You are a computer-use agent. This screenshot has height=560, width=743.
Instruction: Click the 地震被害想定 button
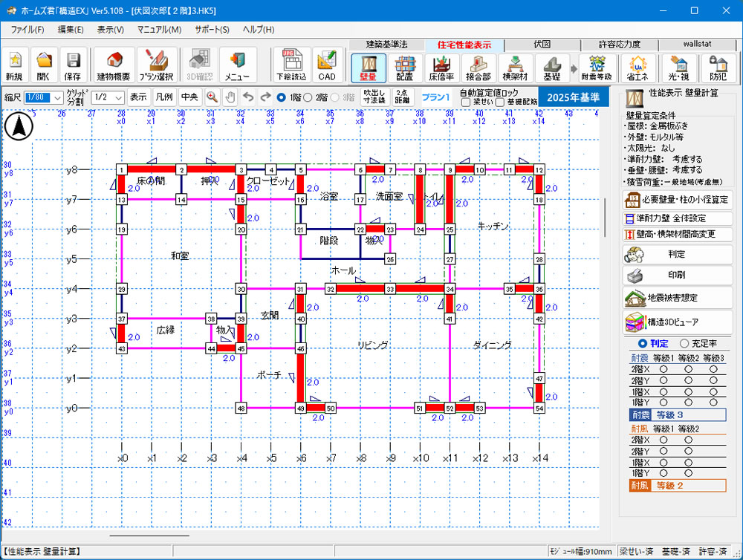coord(678,298)
